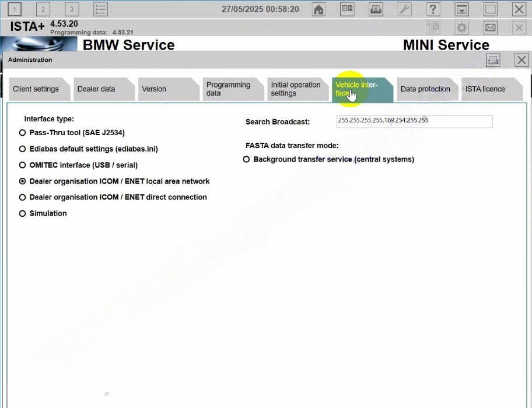The width and height of the screenshot is (532, 408).
Task: Print the Administration dialog contents
Action: tap(493, 60)
